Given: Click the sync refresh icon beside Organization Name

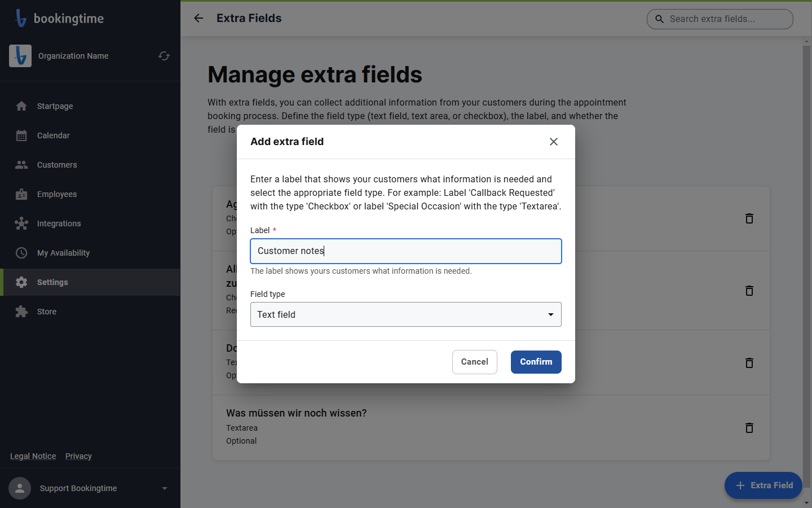Looking at the screenshot, I should (x=164, y=56).
